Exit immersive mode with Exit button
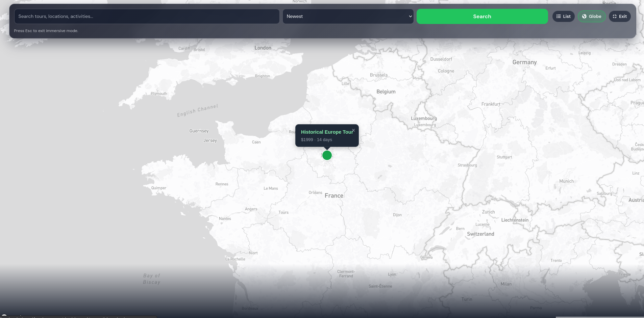Screen dimensions: 644x318 [620, 16]
